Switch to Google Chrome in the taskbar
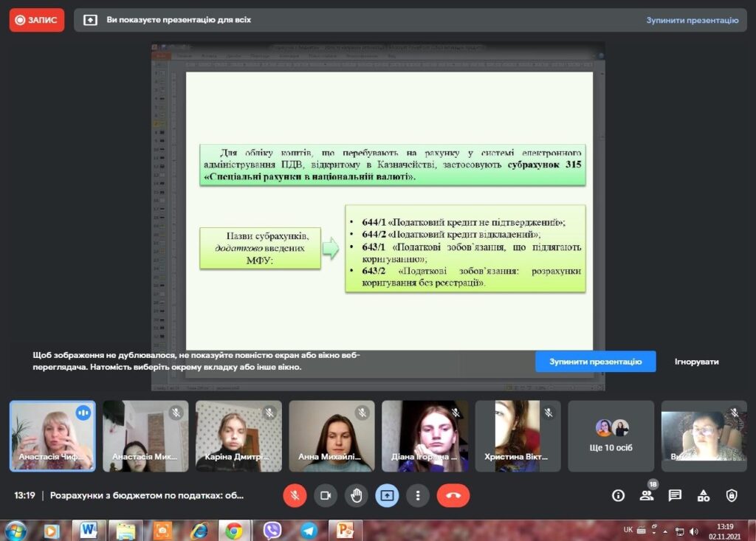Viewport: 756px width, 541px height. (234, 531)
